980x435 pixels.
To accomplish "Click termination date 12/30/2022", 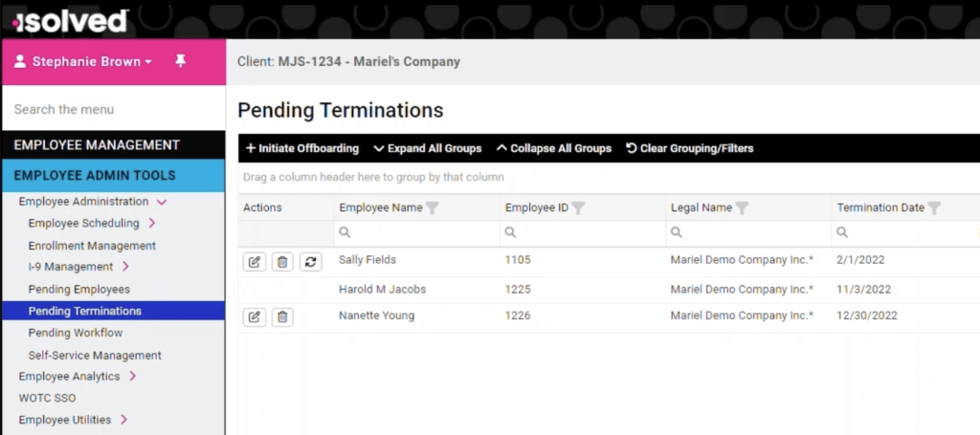I will pos(867,315).
